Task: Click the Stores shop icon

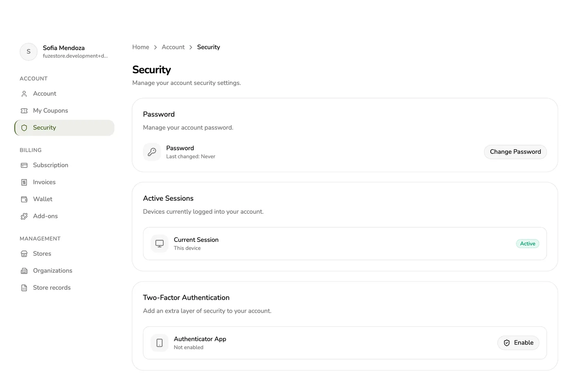Action: click(x=24, y=254)
